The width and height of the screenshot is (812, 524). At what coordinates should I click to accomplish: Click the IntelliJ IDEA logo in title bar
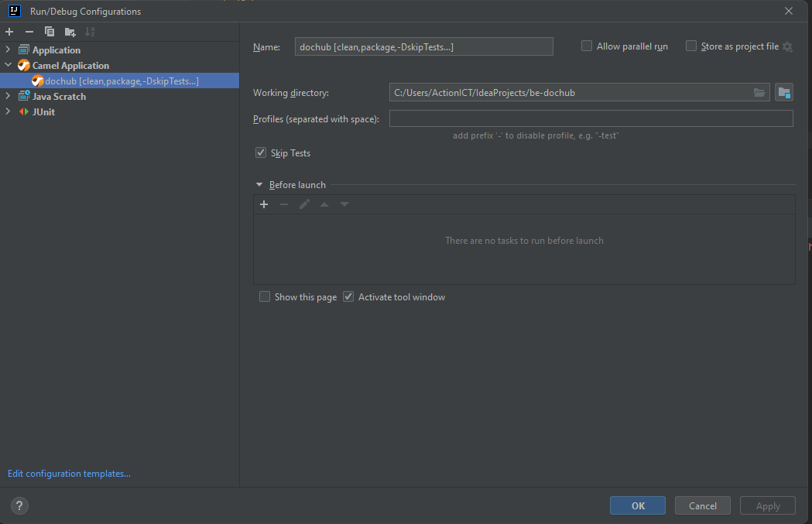[15, 11]
